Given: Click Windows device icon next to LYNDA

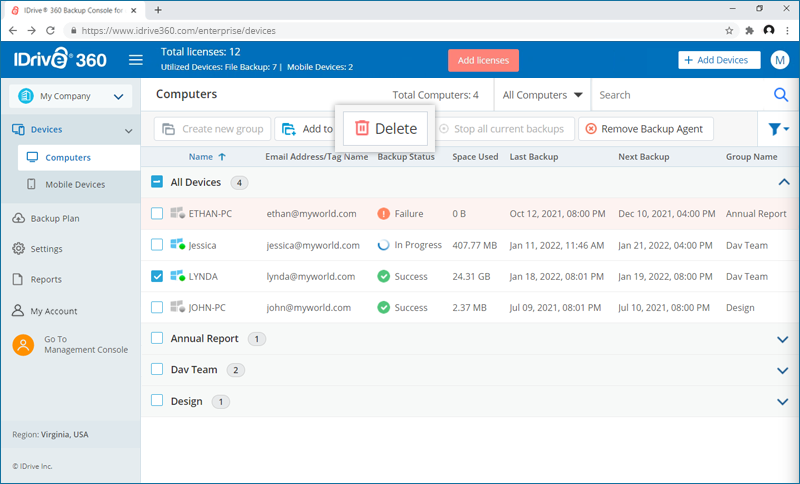Looking at the screenshot, I should [177, 276].
